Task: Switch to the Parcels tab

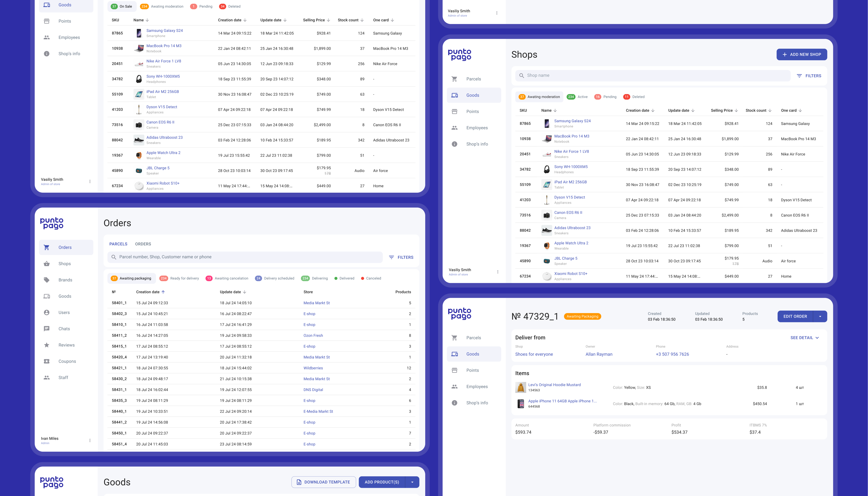Action: (x=118, y=244)
